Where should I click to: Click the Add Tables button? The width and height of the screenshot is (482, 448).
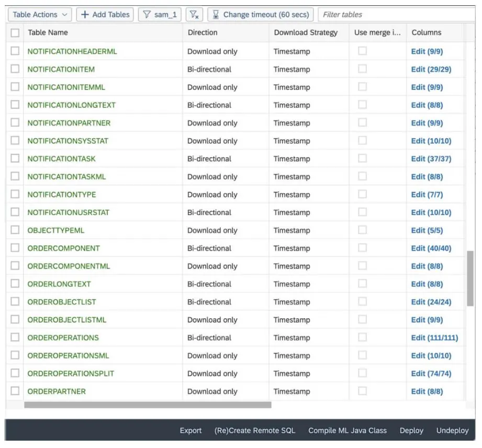(105, 15)
